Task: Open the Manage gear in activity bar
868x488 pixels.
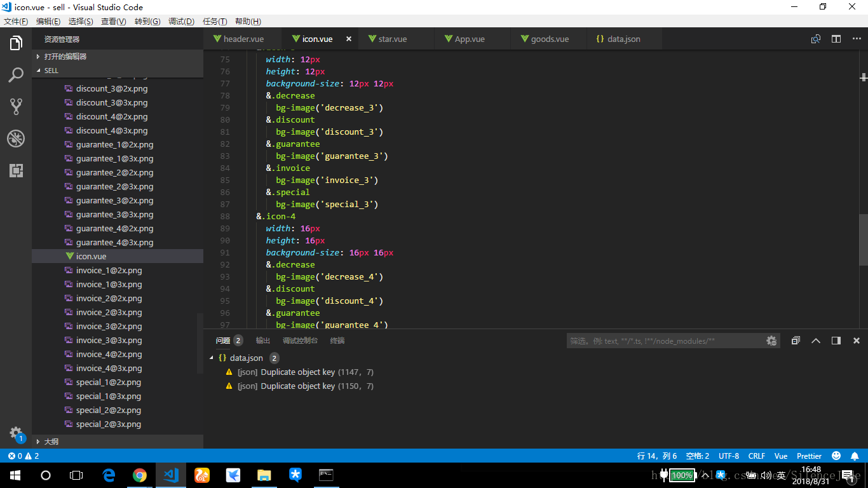Action: pyautogui.click(x=16, y=434)
